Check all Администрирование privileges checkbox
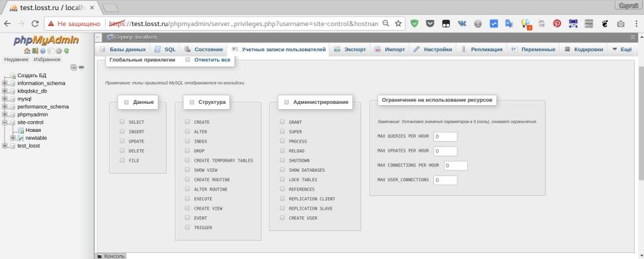644x259 pixels. pyautogui.click(x=286, y=102)
